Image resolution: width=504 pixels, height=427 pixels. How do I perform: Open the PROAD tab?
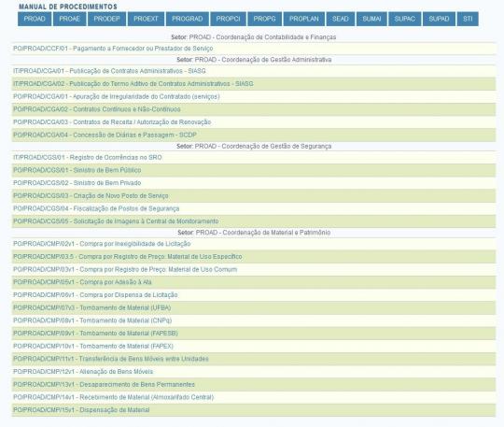[35, 19]
